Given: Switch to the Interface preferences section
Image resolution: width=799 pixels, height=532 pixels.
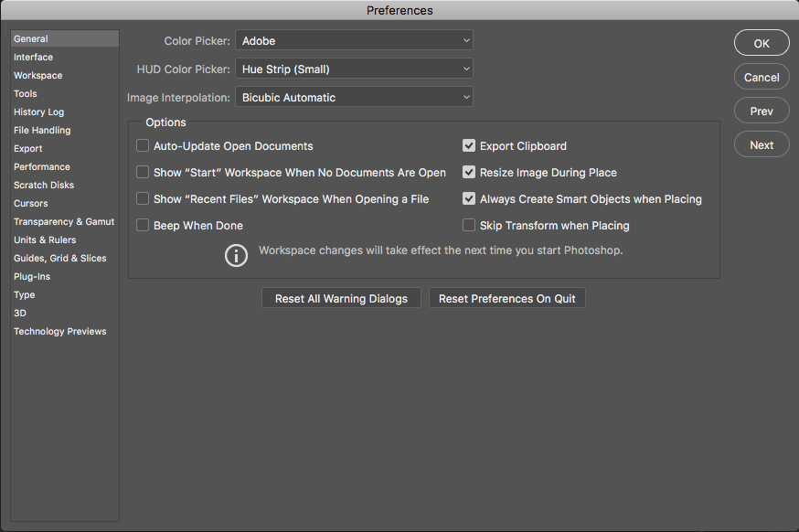Looking at the screenshot, I should click(33, 57).
